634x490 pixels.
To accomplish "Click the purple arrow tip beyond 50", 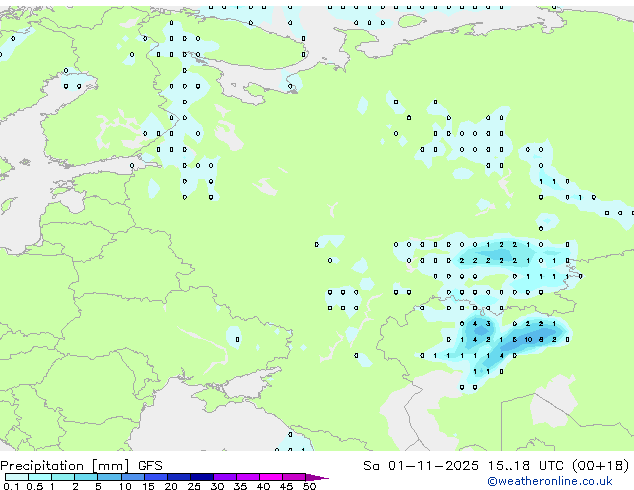I will 317,477.
